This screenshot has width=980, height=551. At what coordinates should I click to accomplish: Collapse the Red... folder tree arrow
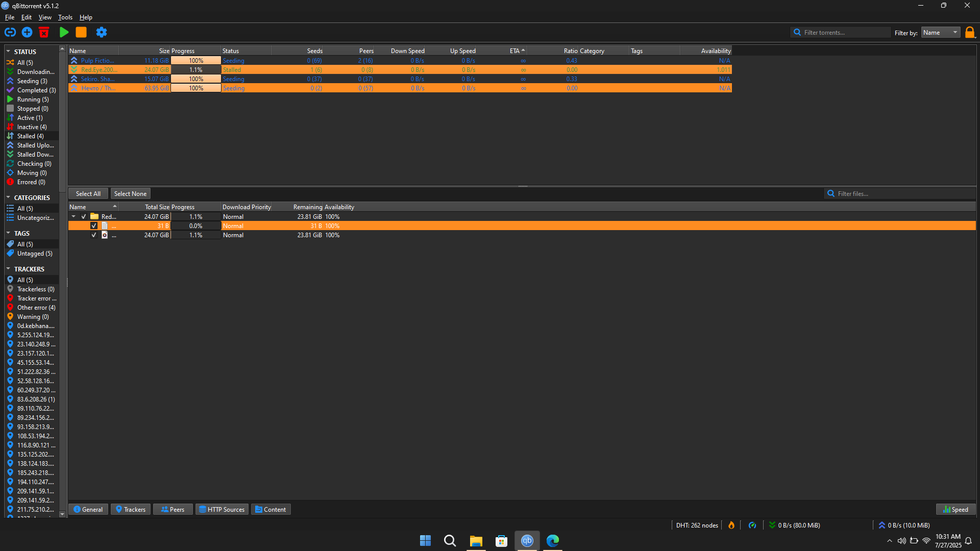click(73, 217)
